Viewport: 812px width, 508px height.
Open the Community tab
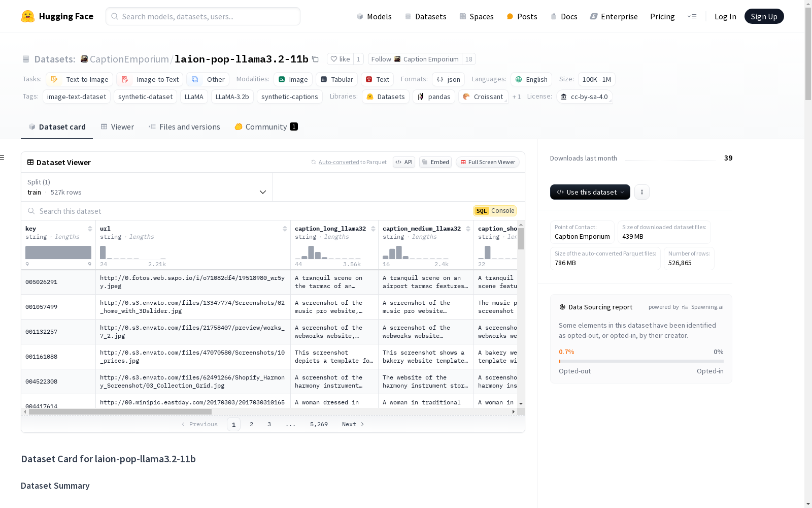tap(266, 127)
